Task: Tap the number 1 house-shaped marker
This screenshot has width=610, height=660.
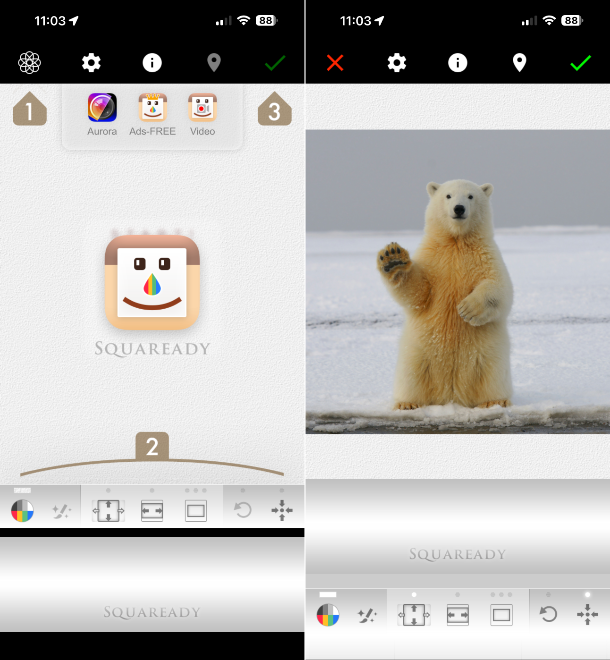Action: coord(30,109)
